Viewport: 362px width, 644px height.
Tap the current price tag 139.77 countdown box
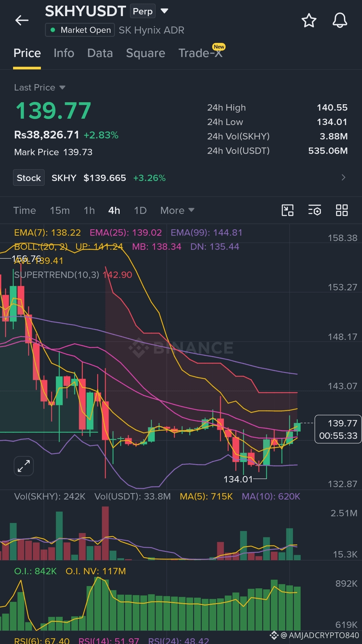338,429
